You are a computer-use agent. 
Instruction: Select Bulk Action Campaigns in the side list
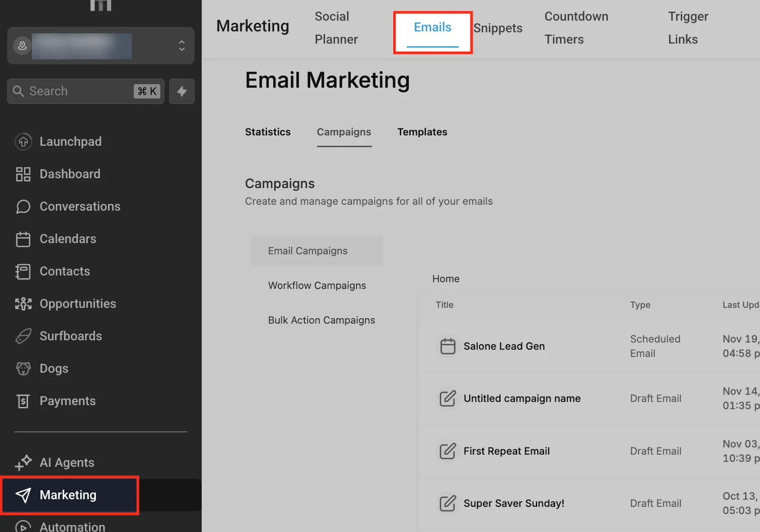coord(322,320)
